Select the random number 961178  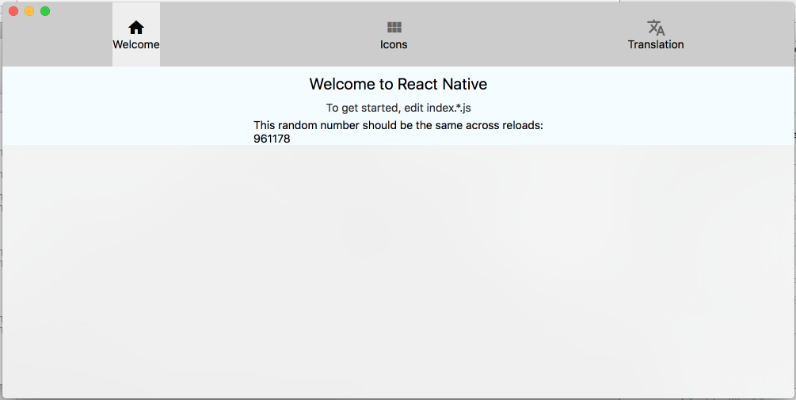coord(272,139)
